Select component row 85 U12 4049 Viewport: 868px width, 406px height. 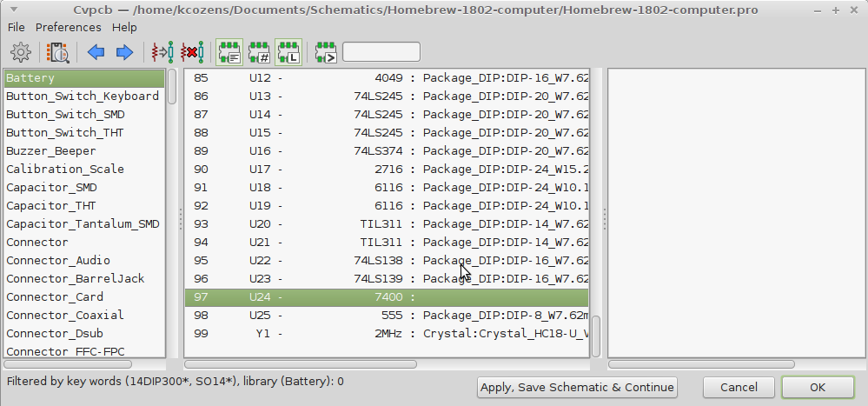(x=387, y=78)
